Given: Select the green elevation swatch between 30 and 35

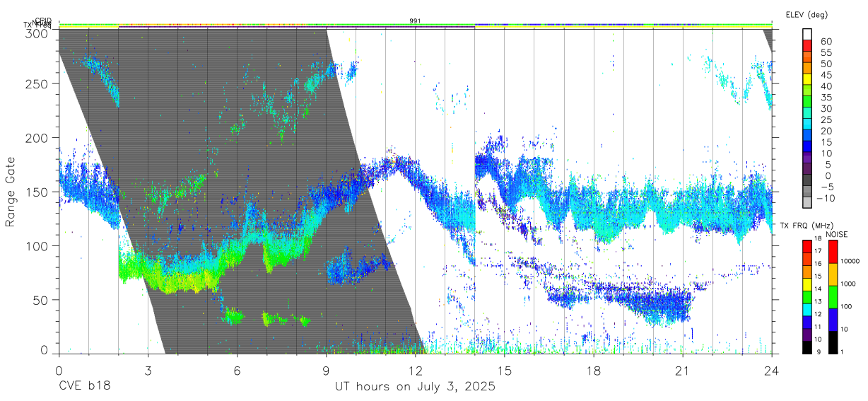Looking at the screenshot, I should [x=808, y=103].
